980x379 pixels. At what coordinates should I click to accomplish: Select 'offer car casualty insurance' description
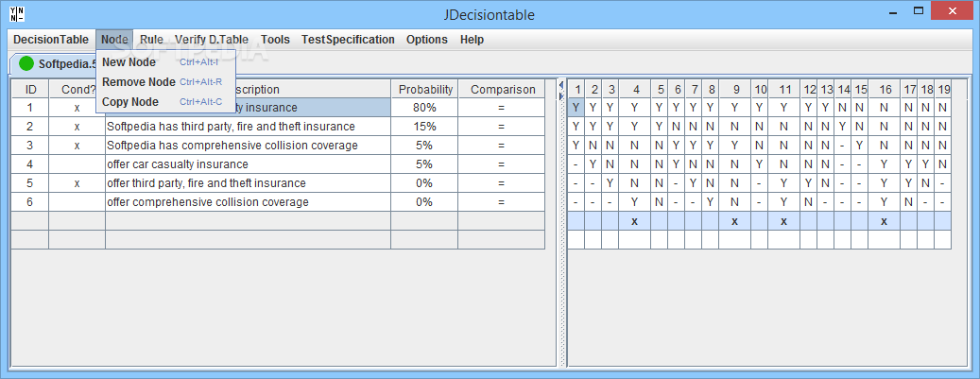pos(249,164)
